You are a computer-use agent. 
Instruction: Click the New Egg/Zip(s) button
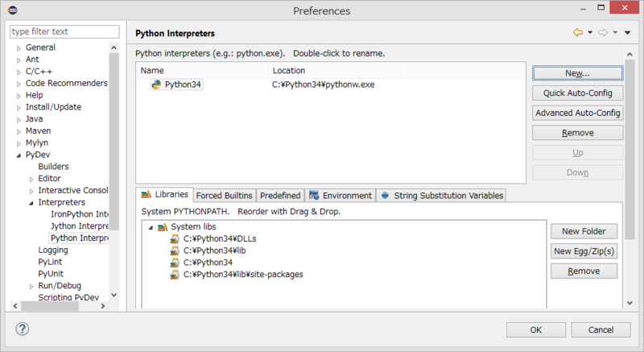(584, 251)
